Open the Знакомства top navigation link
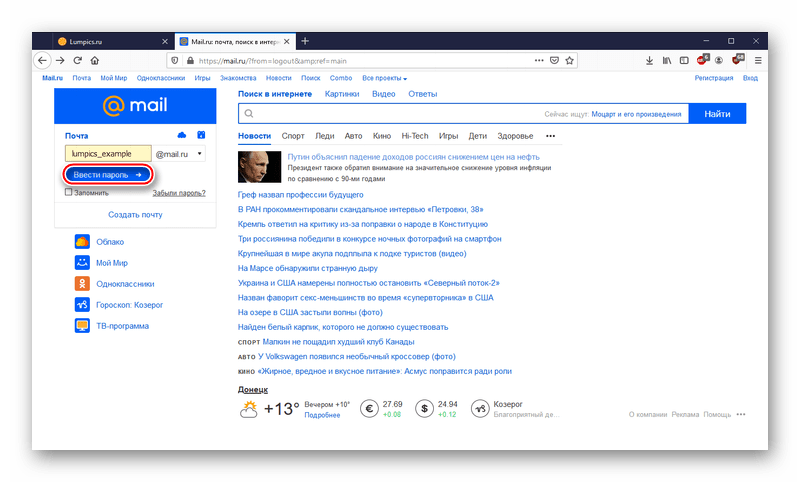This screenshot has width=800, height=482. click(238, 78)
